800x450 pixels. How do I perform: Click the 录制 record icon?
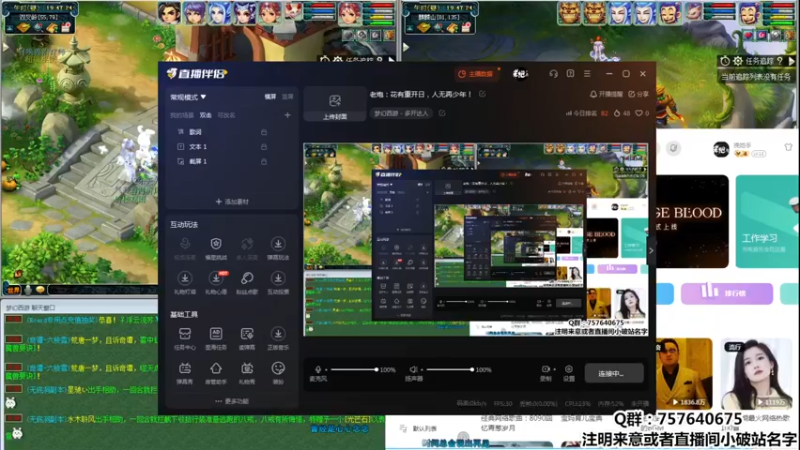[x=545, y=369]
